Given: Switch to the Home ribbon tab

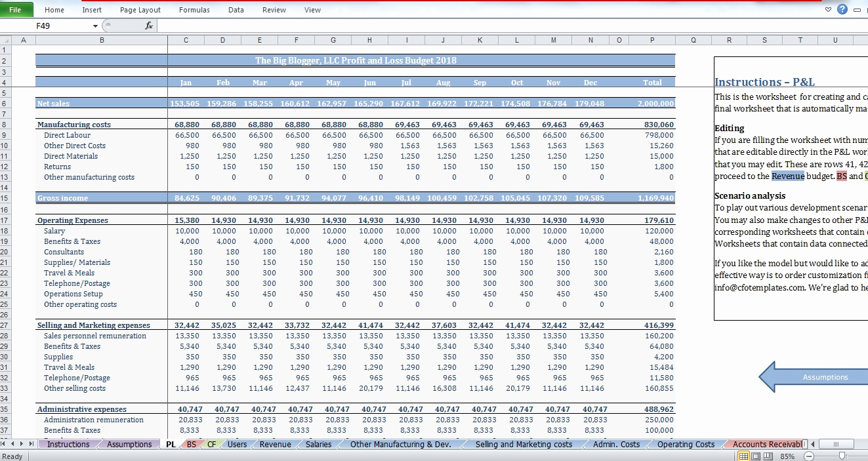Looking at the screenshot, I should [54, 10].
